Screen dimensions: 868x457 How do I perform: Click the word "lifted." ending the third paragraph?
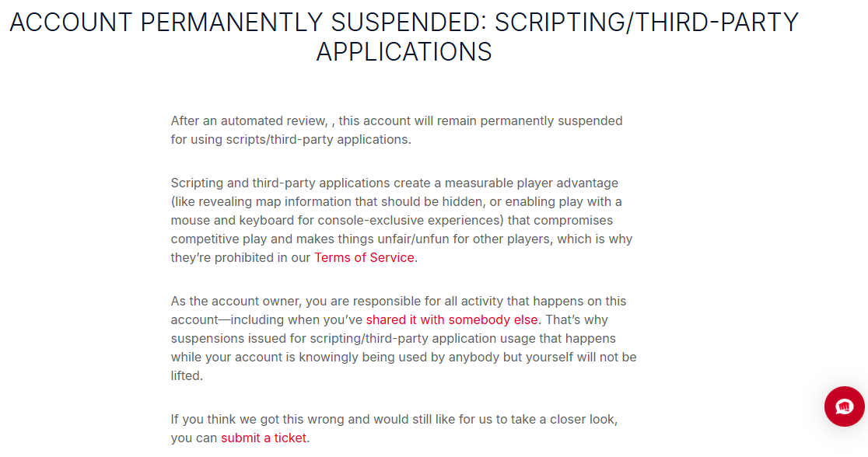click(x=187, y=375)
